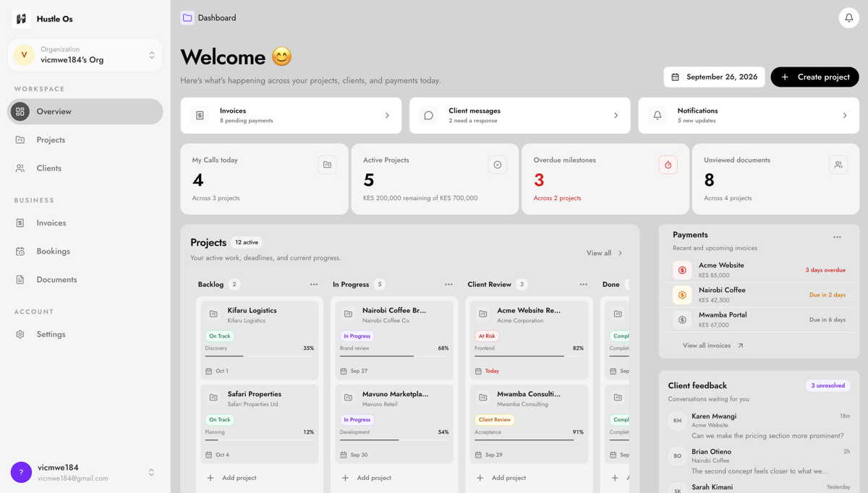Viewport: 868px width, 493px height.
Task: Expand the vicmwe184 account menu chevron
Action: tap(151, 472)
